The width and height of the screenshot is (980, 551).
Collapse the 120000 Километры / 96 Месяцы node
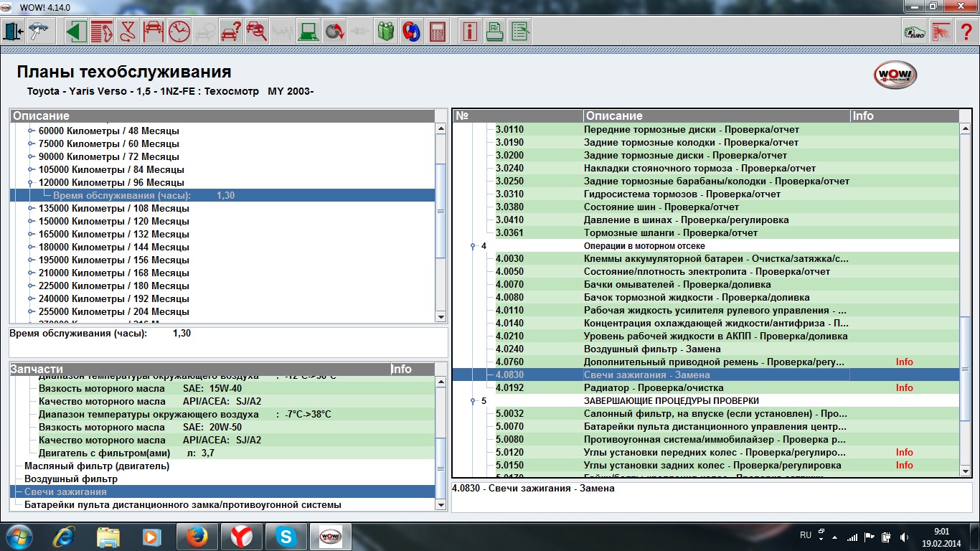coord(31,183)
